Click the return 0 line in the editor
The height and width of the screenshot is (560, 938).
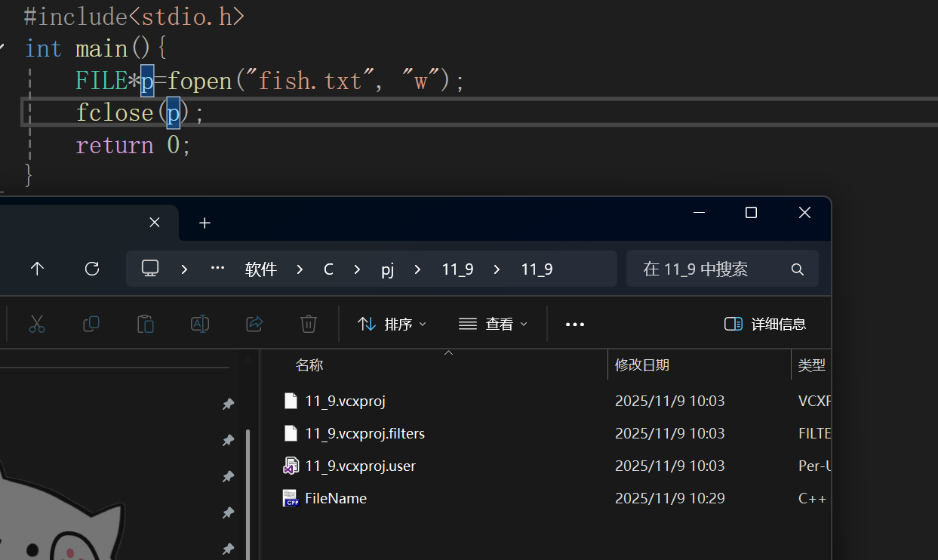click(x=134, y=145)
